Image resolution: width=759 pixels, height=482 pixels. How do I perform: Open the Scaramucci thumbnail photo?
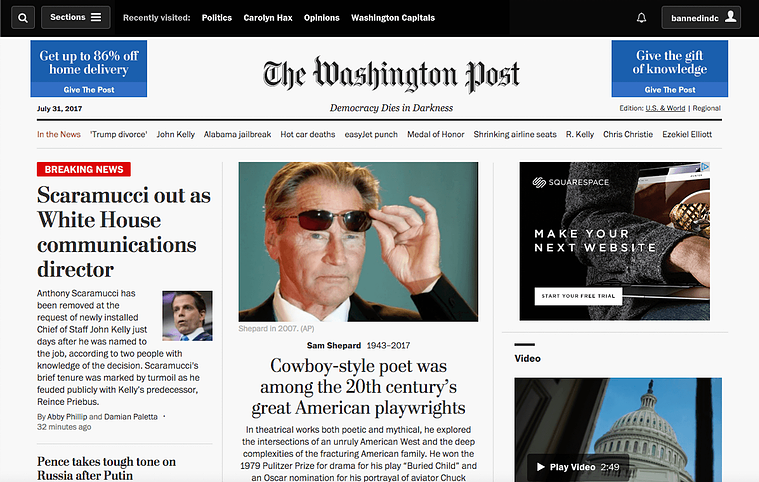187,316
